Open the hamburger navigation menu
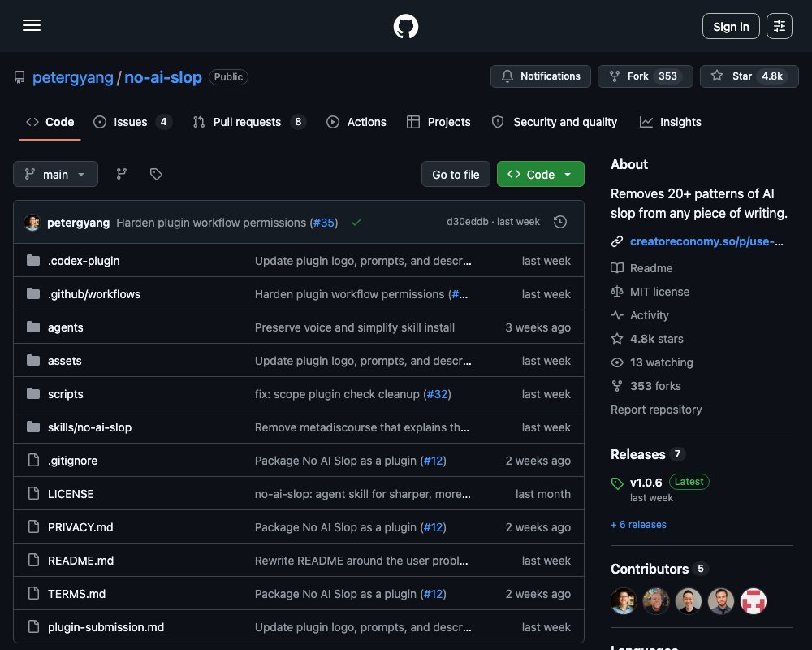 click(x=32, y=25)
